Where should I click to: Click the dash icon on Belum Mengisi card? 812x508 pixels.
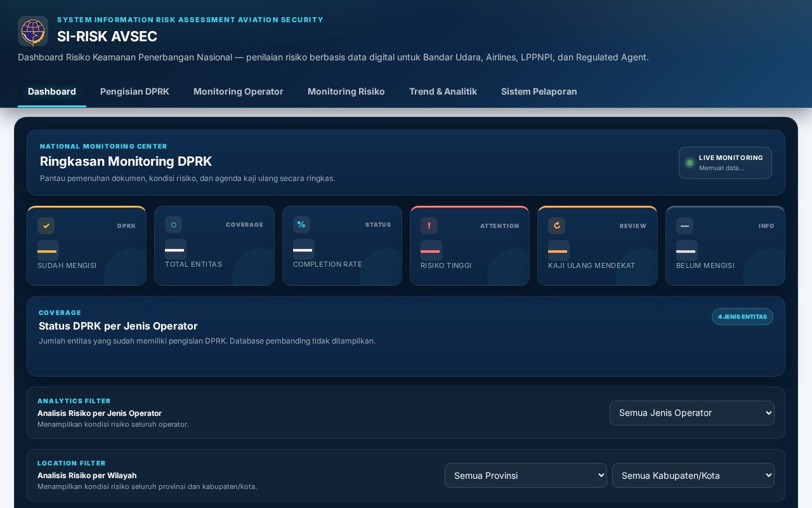684,226
